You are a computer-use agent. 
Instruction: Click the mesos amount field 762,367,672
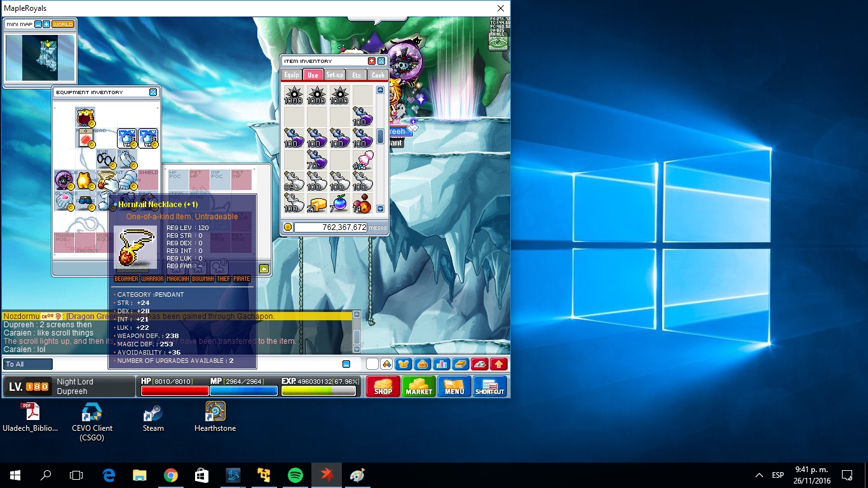click(x=330, y=227)
